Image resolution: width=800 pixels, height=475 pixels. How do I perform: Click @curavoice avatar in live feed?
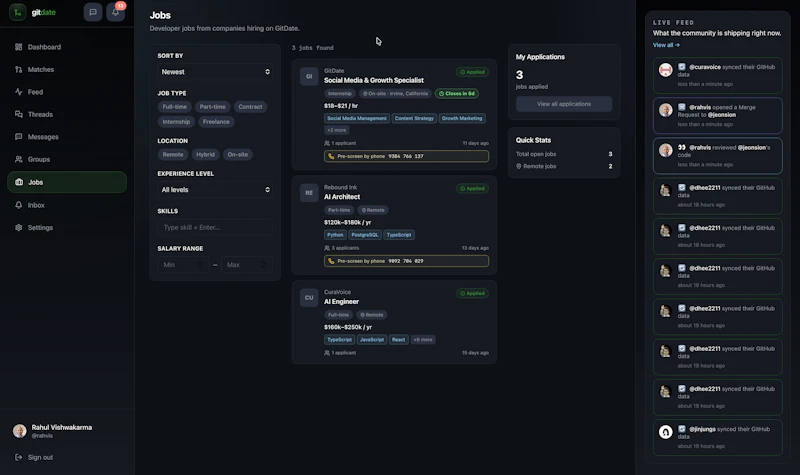(x=665, y=70)
